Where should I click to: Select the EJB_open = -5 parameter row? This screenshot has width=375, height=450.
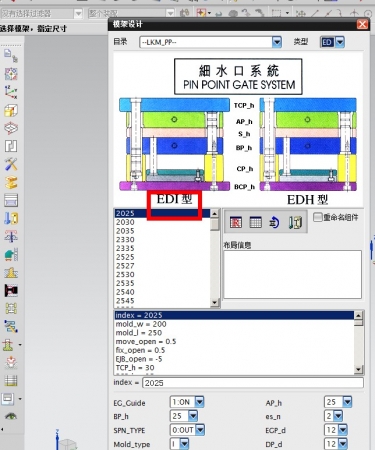pos(234,359)
